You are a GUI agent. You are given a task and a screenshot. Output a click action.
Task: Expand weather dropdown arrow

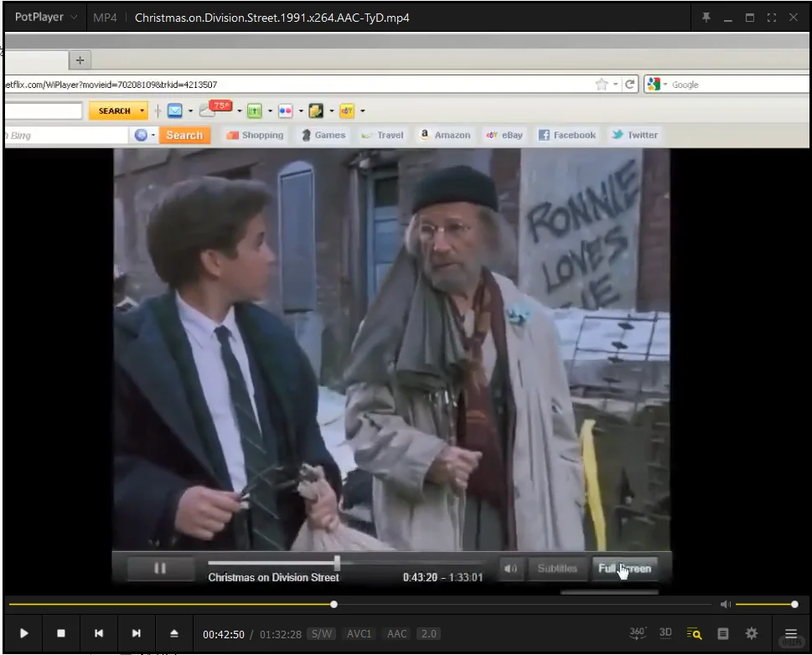click(x=240, y=111)
